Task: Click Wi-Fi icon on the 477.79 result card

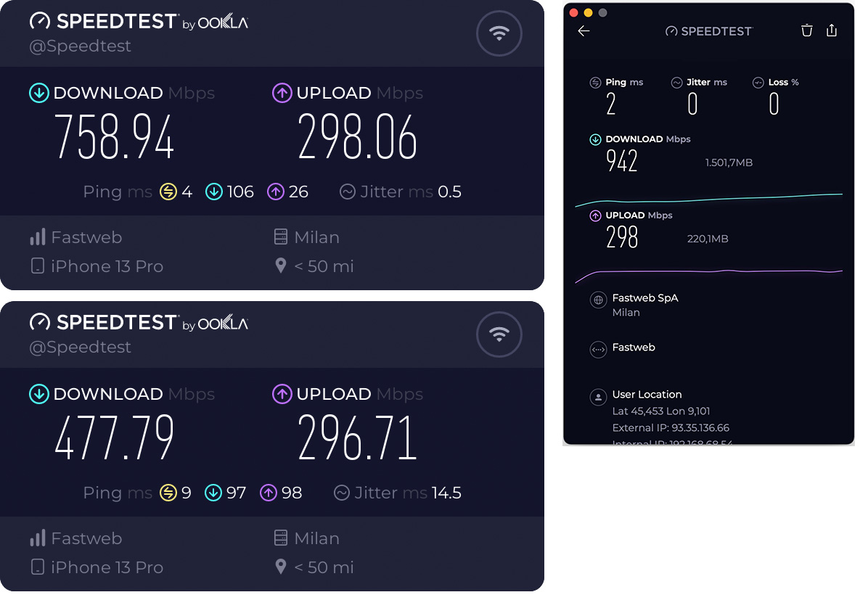Action: [x=499, y=334]
